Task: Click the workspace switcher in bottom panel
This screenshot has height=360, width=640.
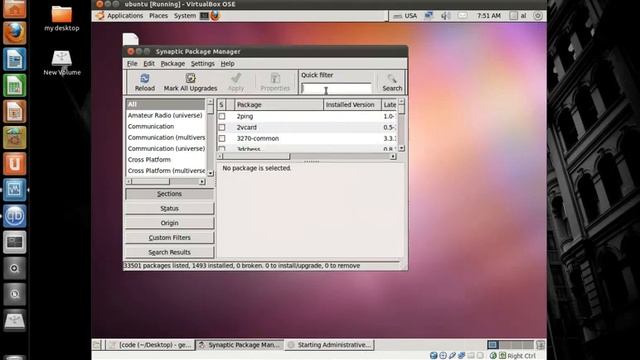Action: click(x=510, y=345)
